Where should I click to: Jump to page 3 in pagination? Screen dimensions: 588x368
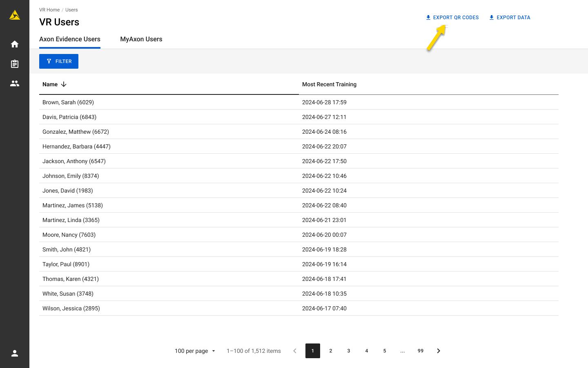coord(349,351)
